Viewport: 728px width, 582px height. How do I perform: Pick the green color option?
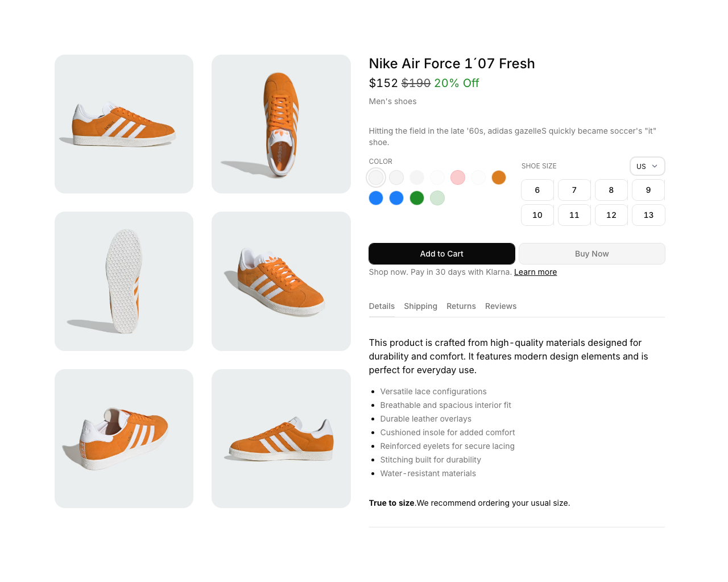pos(416,198)
